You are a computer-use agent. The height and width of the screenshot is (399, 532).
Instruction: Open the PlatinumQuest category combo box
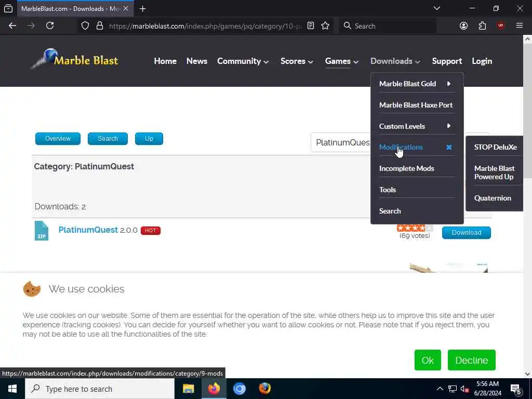point(341,142)
